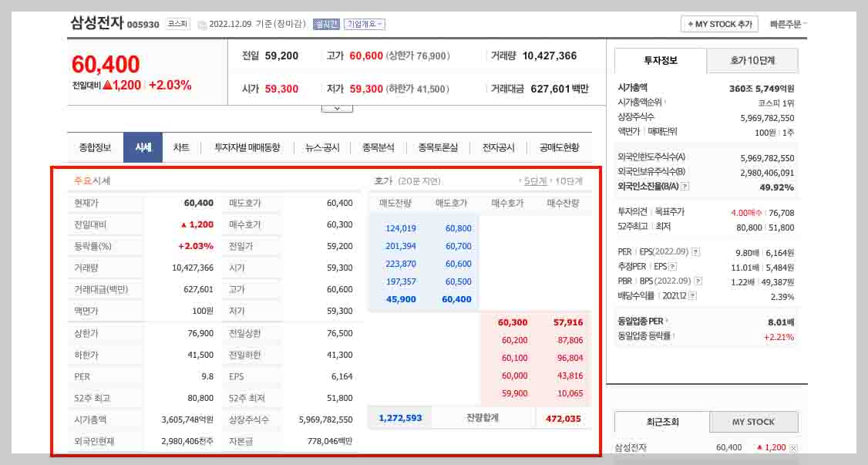
Task: Click the 52주 최고 value 80,800
Action: point(200,398)
